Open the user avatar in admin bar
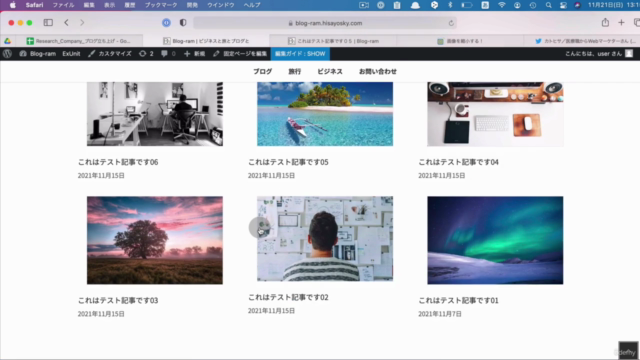 coord(629,53)
